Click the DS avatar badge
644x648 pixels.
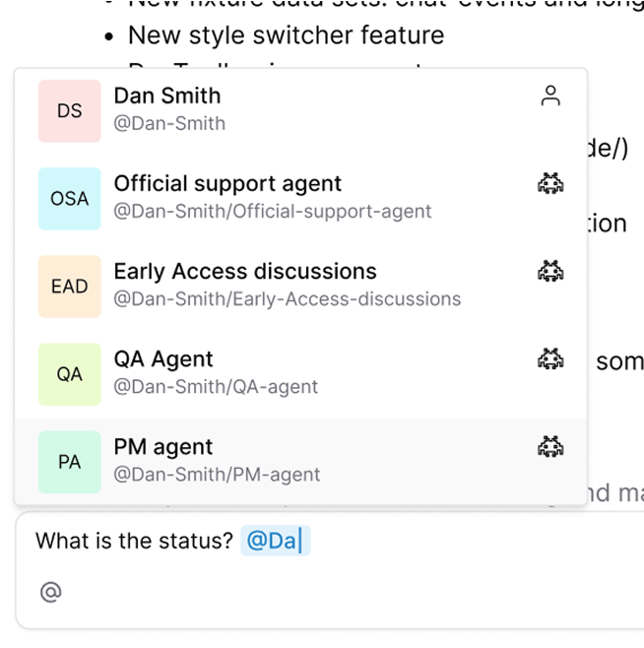70,111
